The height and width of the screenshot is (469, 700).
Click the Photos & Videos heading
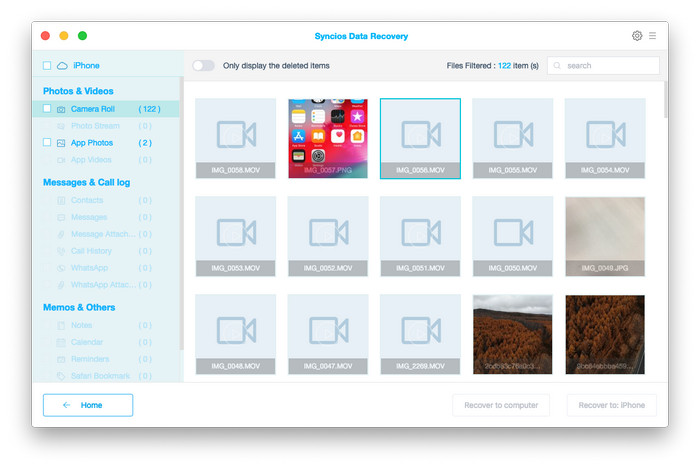pos(78,91)
